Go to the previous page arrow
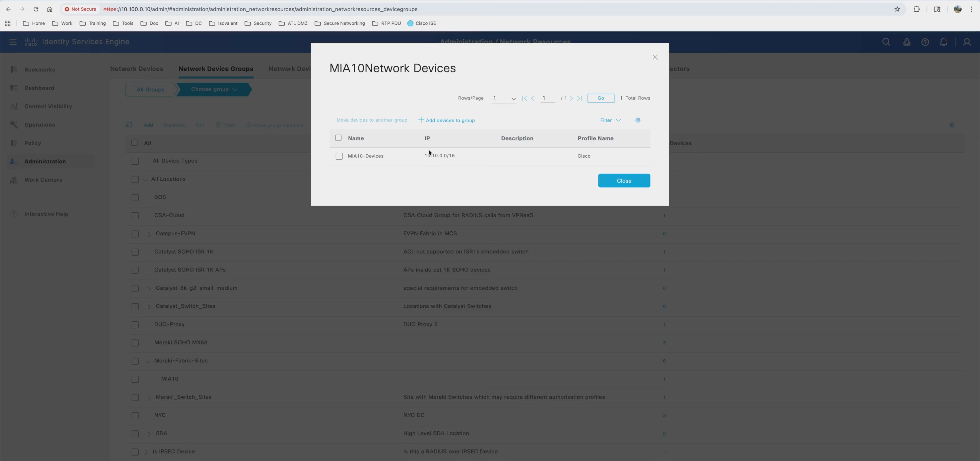This screenshot has width=980, height=461. (533, 98)
